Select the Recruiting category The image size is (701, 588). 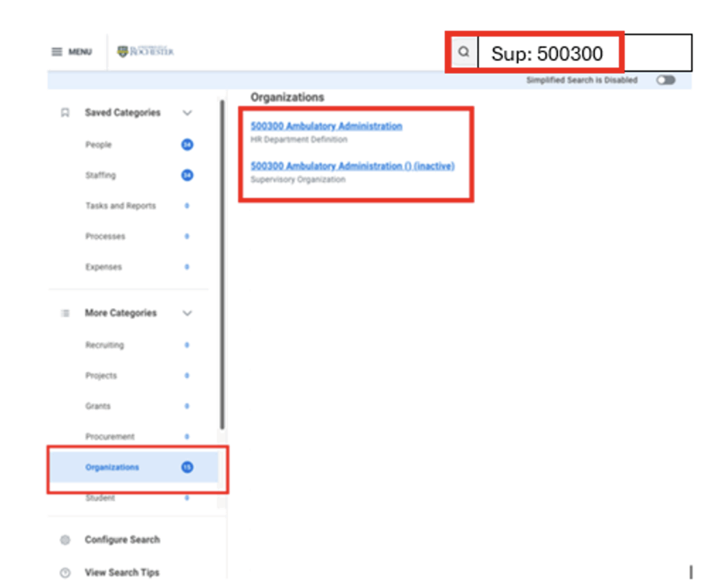click(x=105, y=345)
